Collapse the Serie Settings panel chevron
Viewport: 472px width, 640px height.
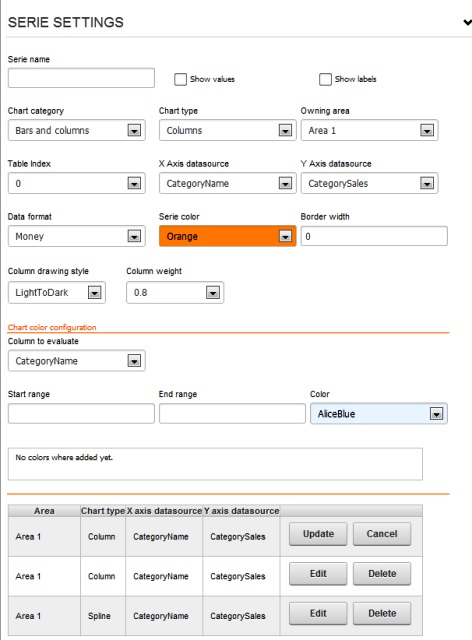(x=468, y=22)
